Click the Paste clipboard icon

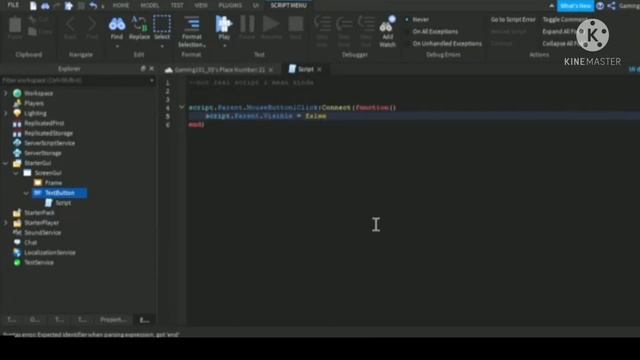point(15,25)
